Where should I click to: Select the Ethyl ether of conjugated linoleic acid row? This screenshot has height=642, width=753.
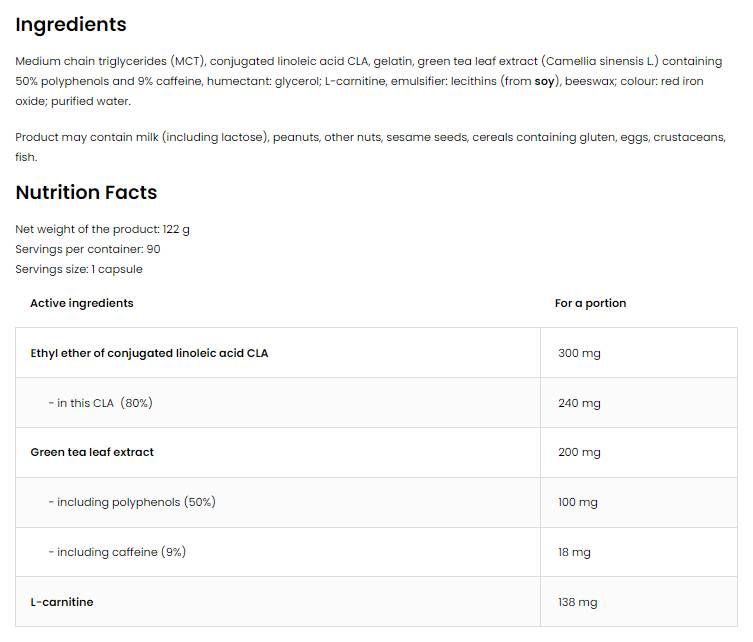coord(376,353)
